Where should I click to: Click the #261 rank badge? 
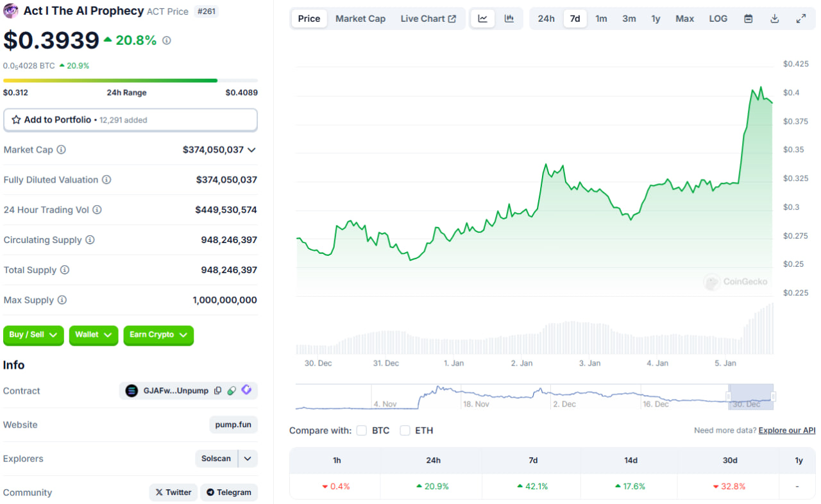click(207, 11)
